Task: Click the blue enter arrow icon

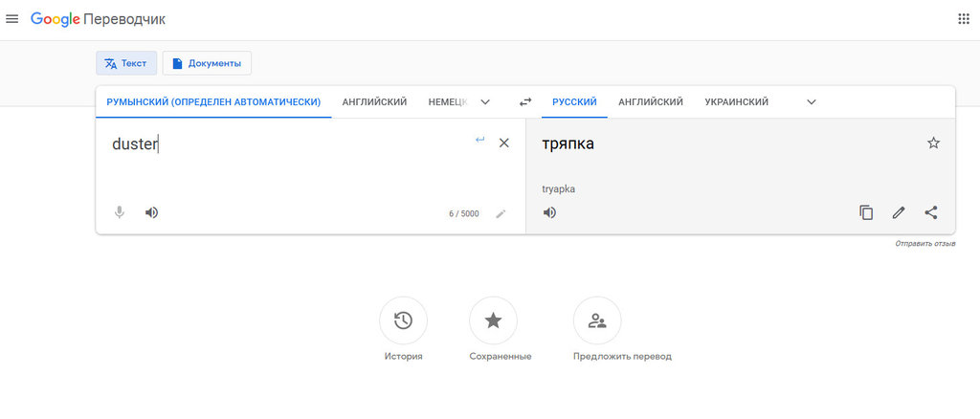Action: (480, 140)
